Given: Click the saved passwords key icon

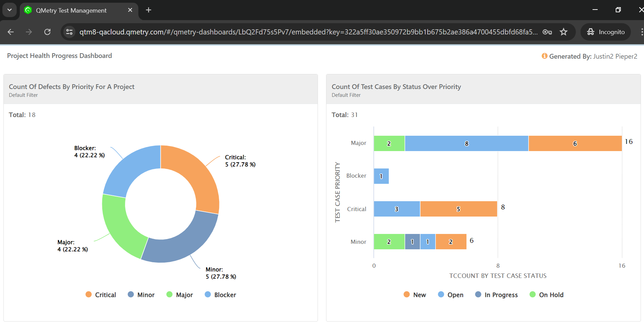Looking at the screenshot, I should pyautogui.click(x=547, y=32).
